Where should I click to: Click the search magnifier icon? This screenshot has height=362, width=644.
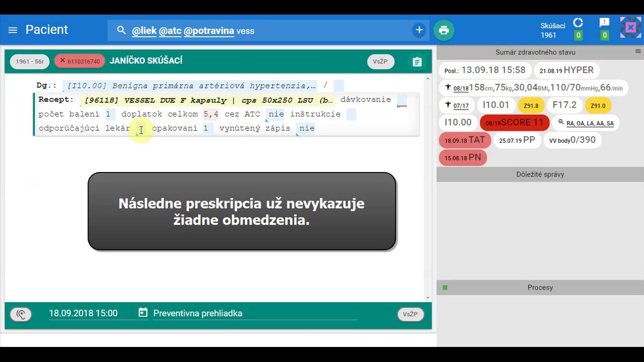121,30
